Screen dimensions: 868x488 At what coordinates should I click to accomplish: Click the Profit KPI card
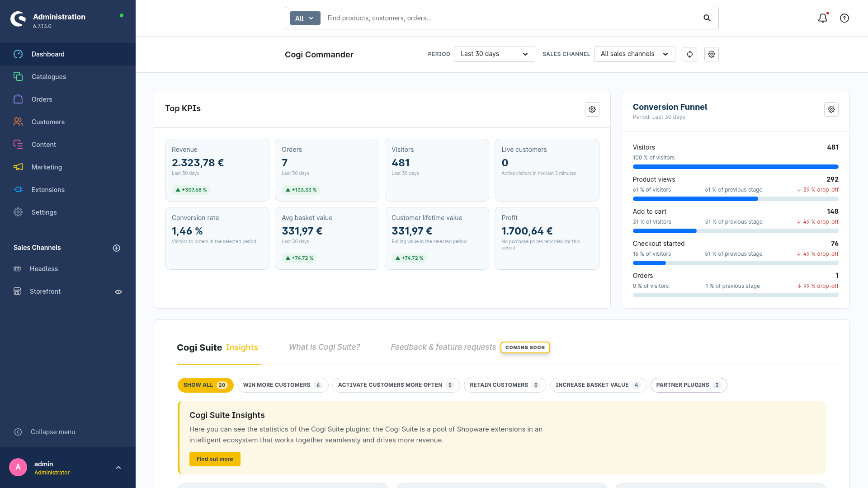(x=547, y=238)
